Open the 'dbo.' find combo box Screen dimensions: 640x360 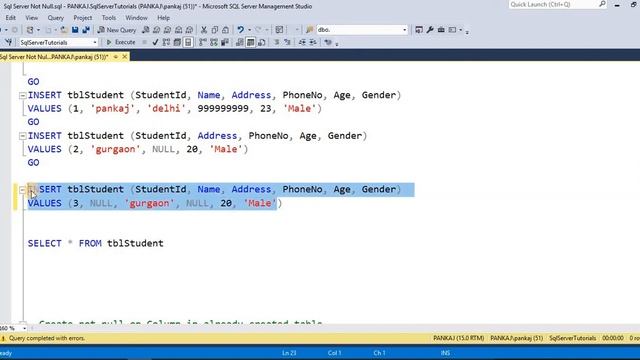pyautogui.click(x=404, y=30)
